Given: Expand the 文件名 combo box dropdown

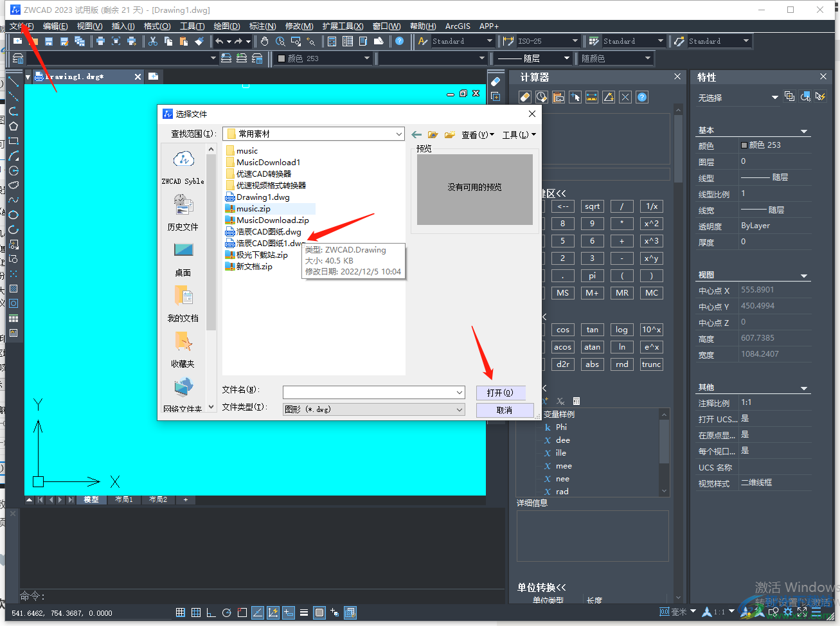Looking at the screenshot, I should pos(460,392).
